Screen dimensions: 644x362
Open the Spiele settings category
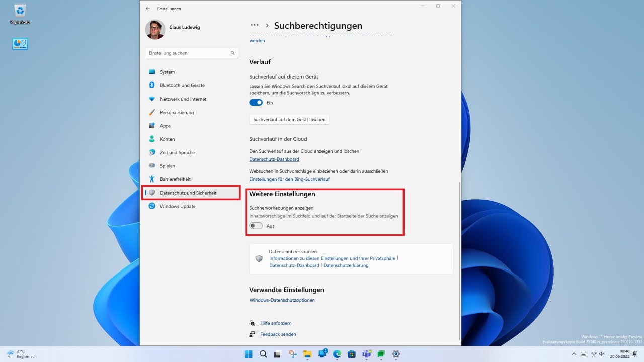pos(191,166)
